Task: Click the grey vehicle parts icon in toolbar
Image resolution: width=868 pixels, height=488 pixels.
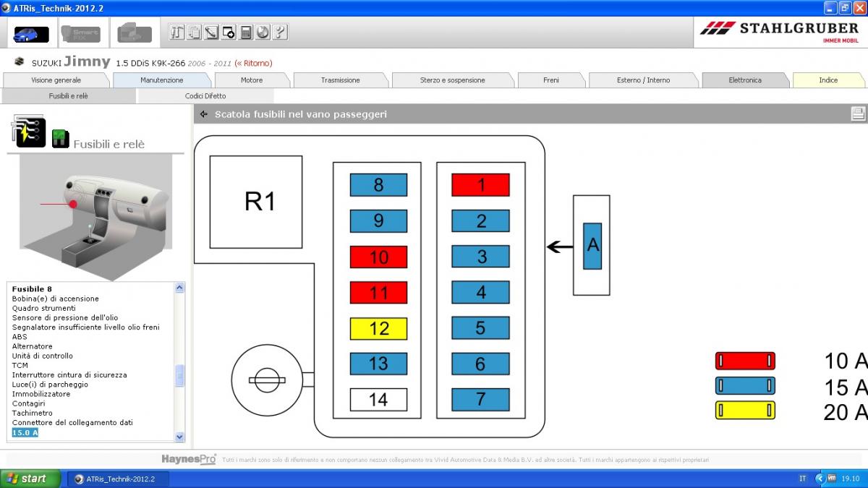Action: [135, 33]
